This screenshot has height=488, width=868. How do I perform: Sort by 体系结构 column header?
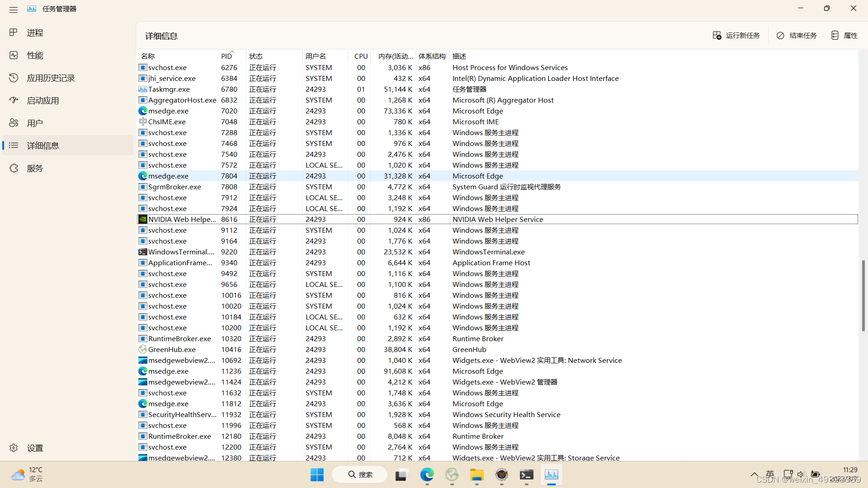click(x=432, y=56)
